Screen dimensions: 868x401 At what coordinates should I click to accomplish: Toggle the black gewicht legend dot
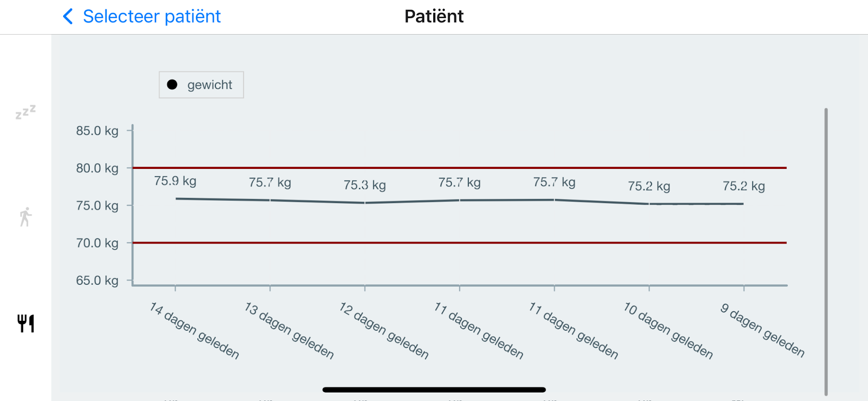pos(172,85)
